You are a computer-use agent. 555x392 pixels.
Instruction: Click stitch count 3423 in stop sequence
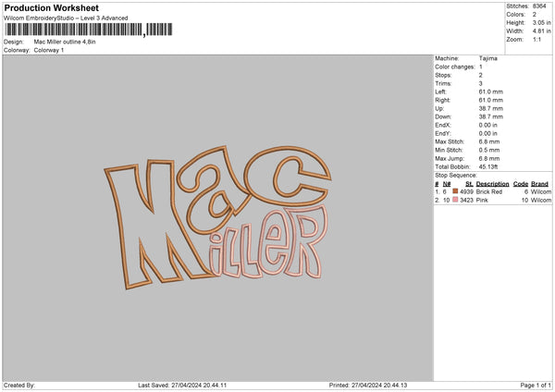[466, 201]
